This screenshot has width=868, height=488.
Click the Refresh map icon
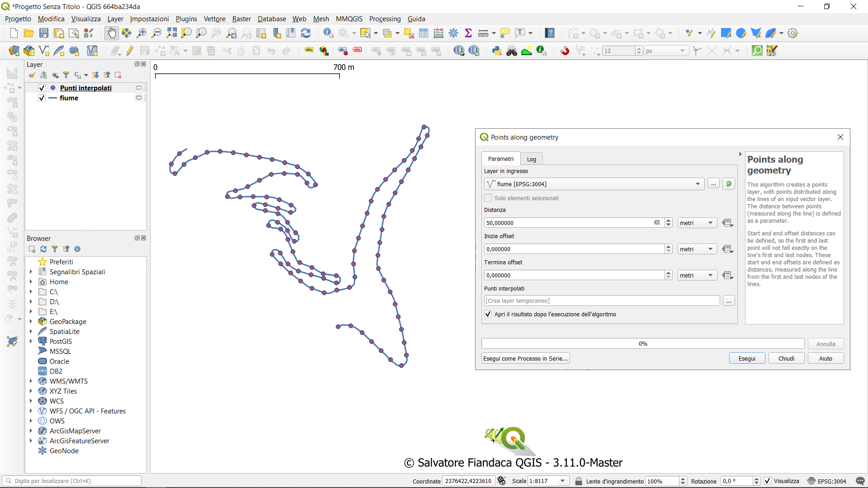(306, 33)
